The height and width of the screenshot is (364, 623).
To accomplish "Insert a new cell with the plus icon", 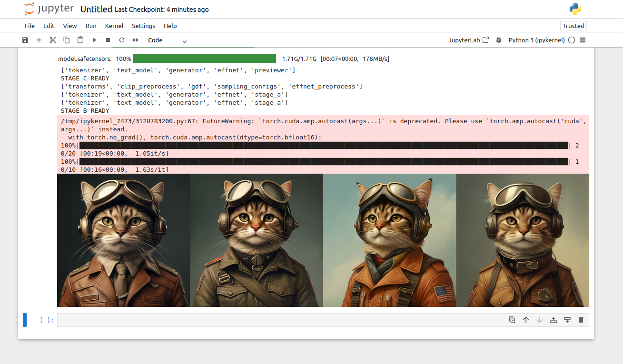I will [x=39, y=40].
